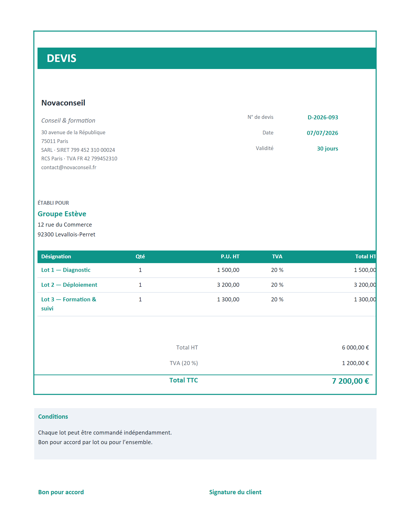Click the P.U. HT cell "1 300,00" for Lot 3
The image size is (411, 532).
(x=228, y=300)
